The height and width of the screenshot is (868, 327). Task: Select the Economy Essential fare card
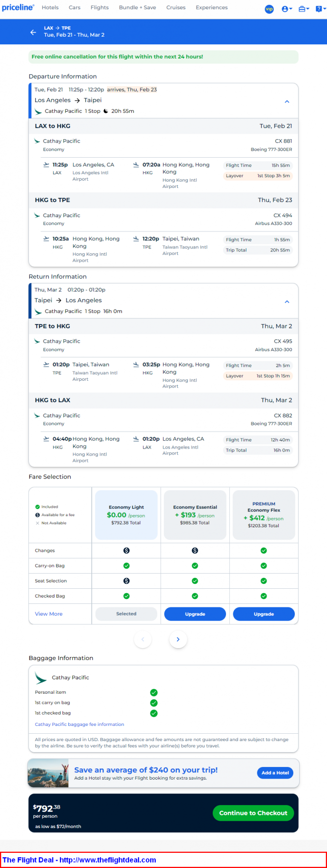tap(195, 515)
